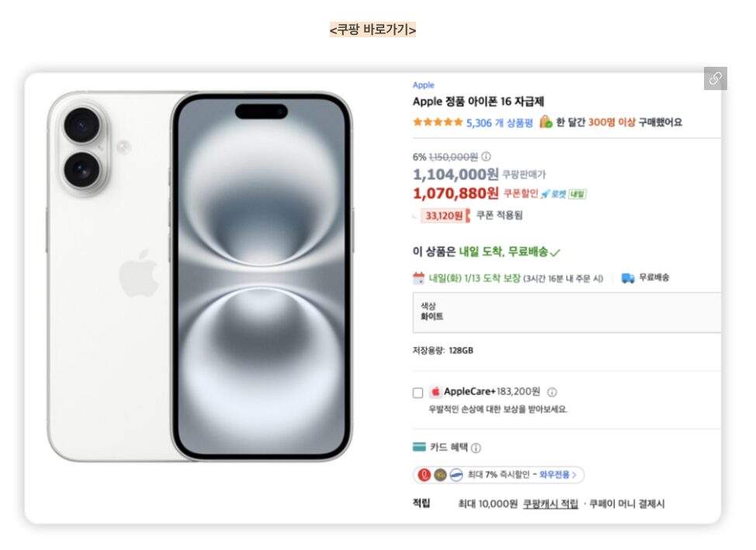Viewport: 756px width, 550px height.
Task: Click the shopping bag purchase-count icon
Action: (546, 122)
